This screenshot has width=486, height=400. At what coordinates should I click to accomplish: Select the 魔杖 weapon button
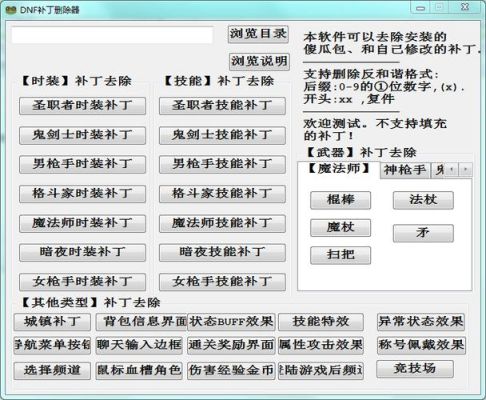coord(340,228)
